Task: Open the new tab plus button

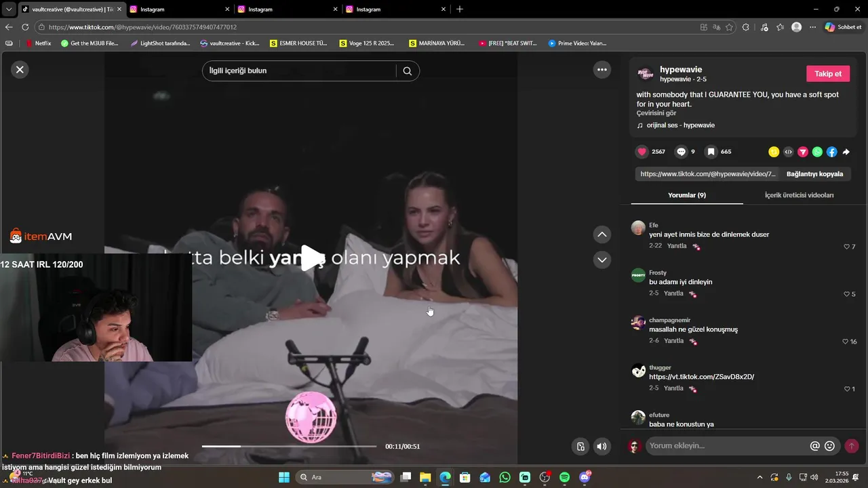Action: click(460, 9)
